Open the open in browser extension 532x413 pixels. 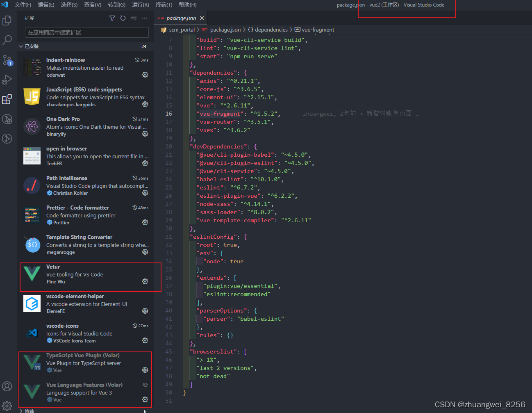click(85, 156)
